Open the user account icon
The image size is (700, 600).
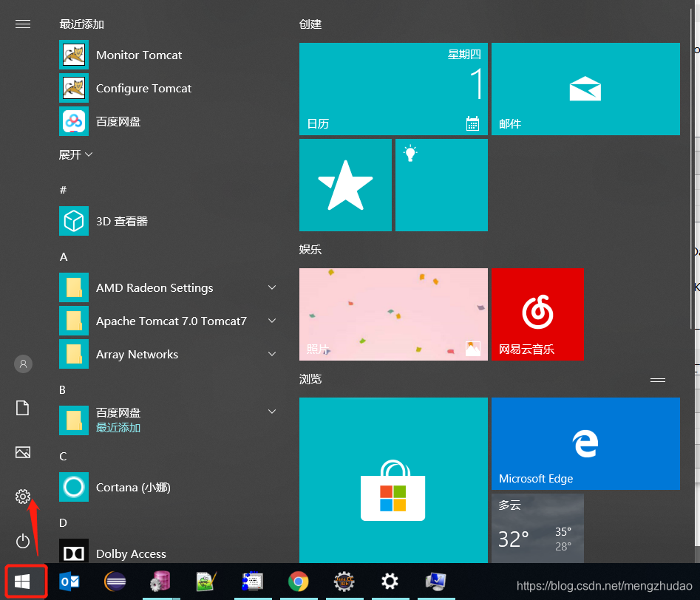[x=23, y=364]
